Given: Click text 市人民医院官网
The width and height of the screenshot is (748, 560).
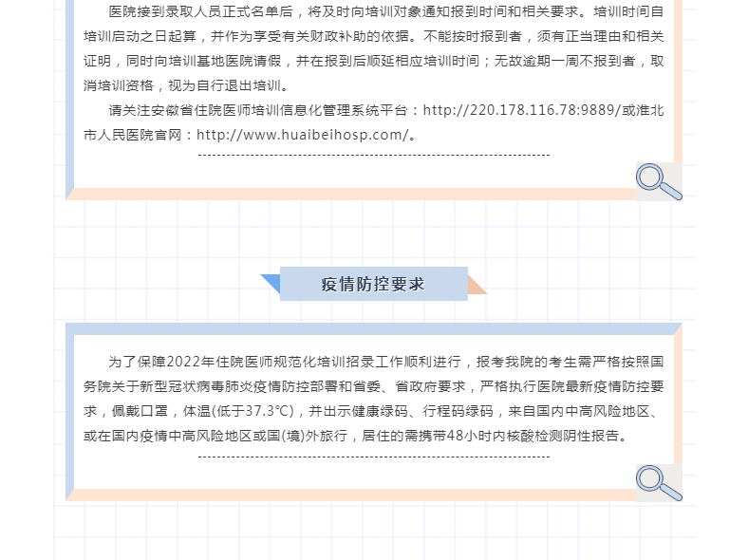Looking at the screenshot, I should click(x=133, y=135).
